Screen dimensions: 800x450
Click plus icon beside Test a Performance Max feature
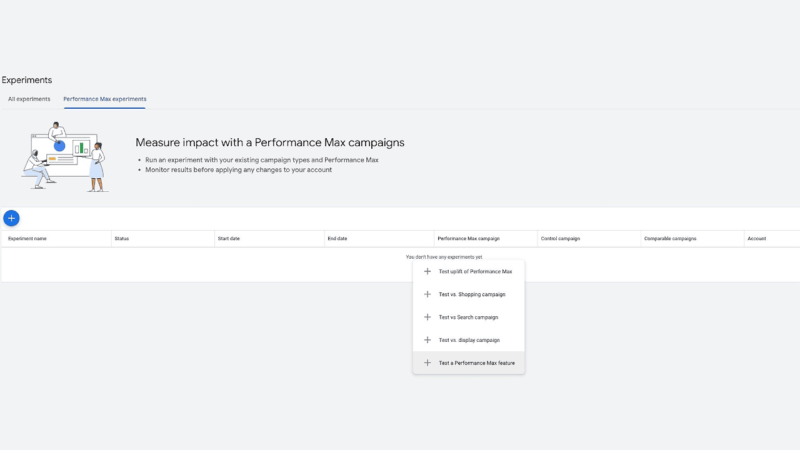coord(428,363)
